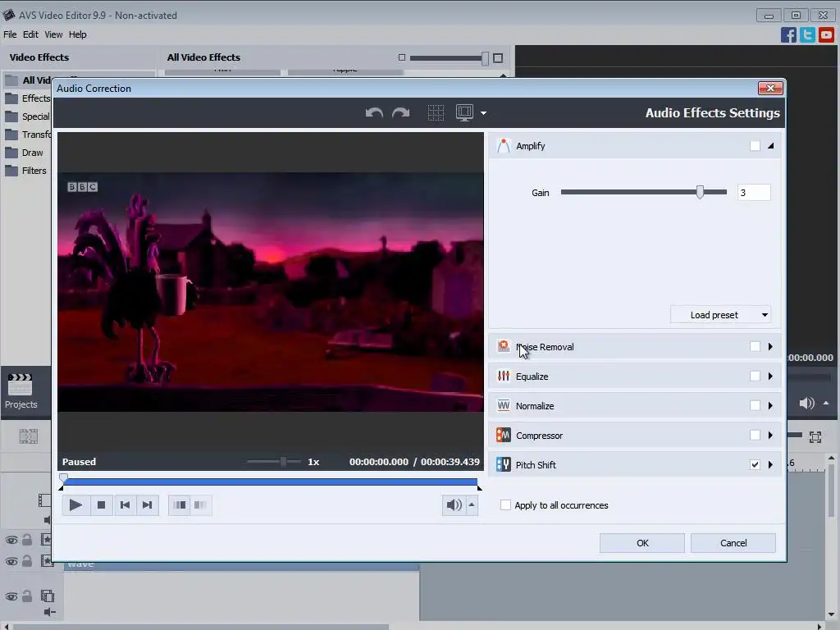Open the Help menu
Viewport: 840px width, 630px height.
(x=77, y=34)
